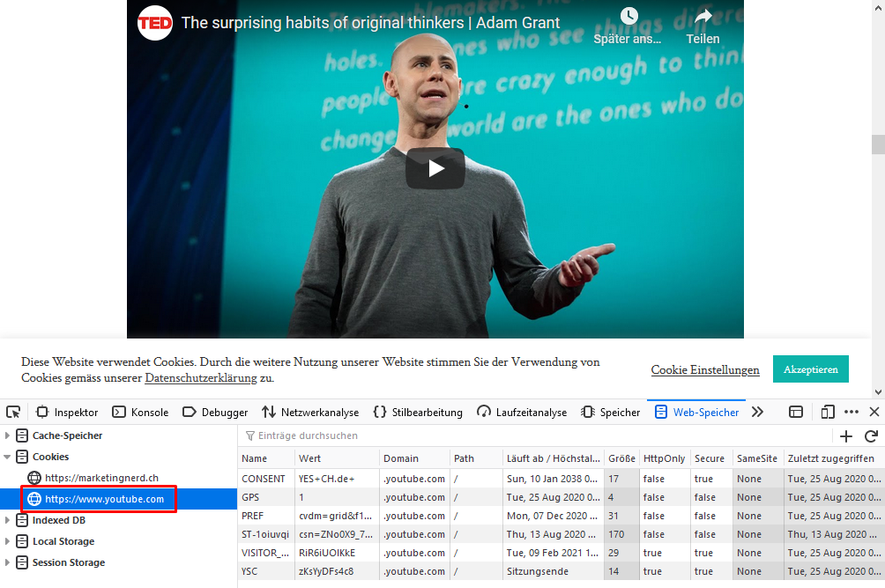Activate the element picker icon

tap(13, 412)
